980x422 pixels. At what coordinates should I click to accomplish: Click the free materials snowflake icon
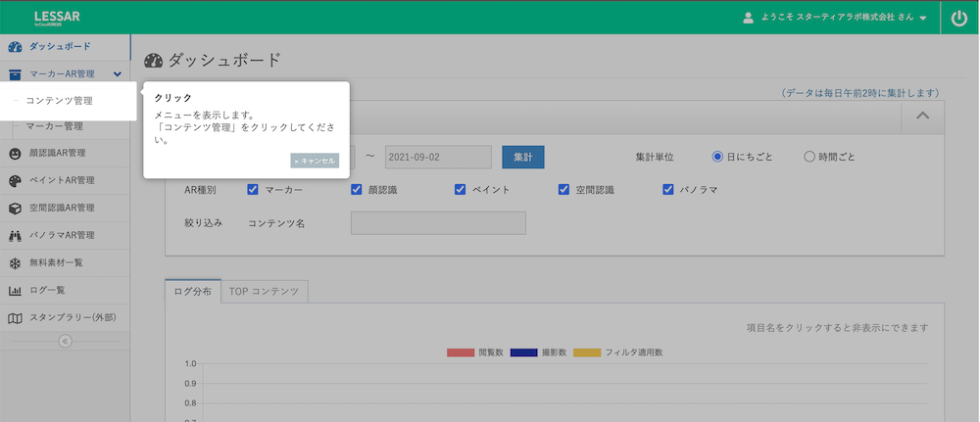tap(15, 263)
